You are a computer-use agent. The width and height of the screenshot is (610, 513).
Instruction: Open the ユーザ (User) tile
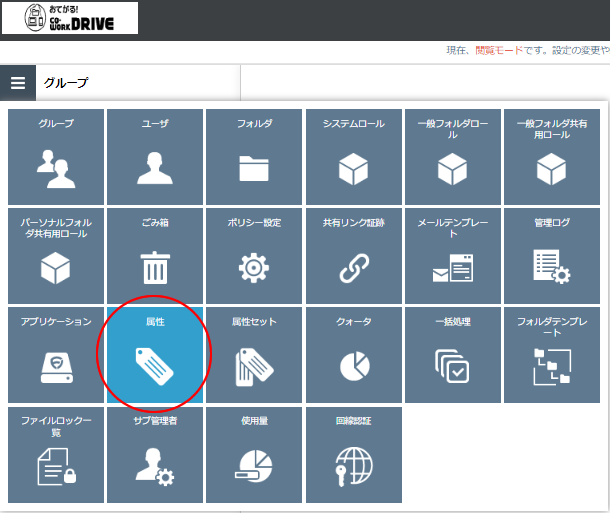pos(155,157)
